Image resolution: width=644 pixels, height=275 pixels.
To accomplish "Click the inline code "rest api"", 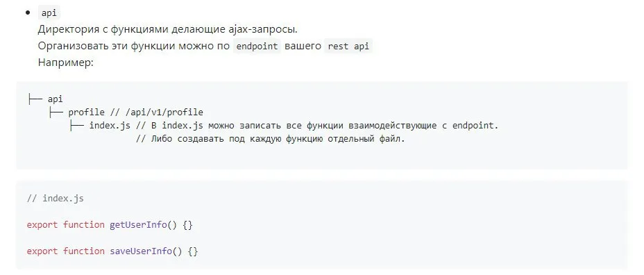I will click(x=348, y=46).
